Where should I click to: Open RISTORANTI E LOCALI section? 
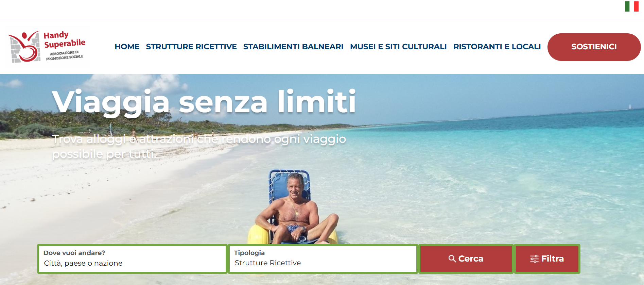click(x=497, y=47)
